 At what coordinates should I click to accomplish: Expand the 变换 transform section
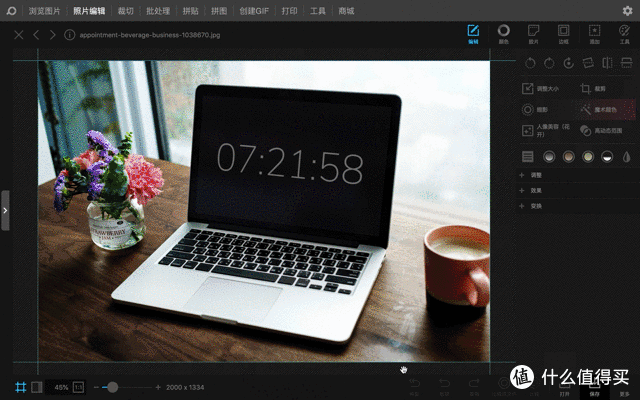click(x=576, y=206)
